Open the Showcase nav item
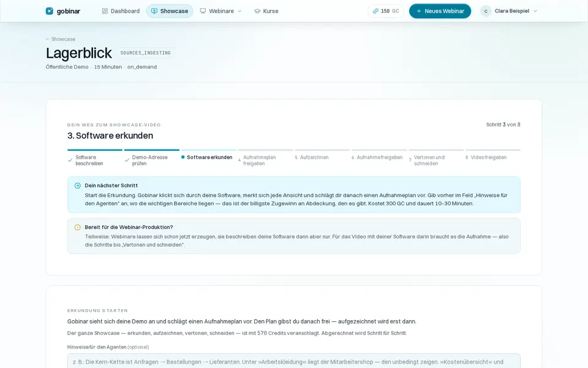The height and width of the screenshot is (368, 588). point(170,11)
